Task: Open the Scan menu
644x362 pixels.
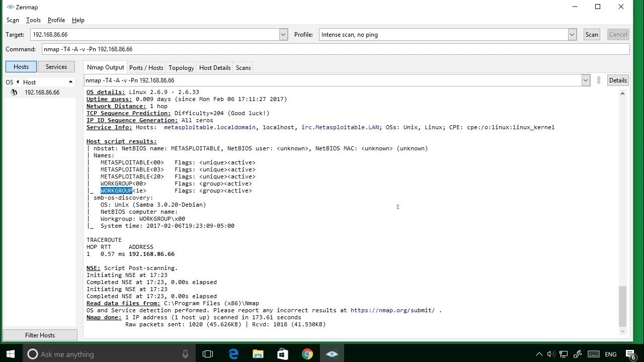Action: coord(13,20)
